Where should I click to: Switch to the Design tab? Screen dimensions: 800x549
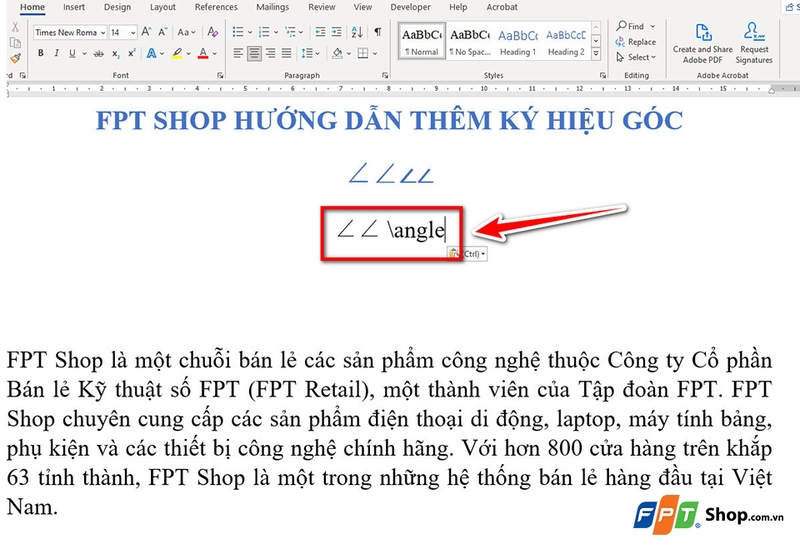coord(117,7)
